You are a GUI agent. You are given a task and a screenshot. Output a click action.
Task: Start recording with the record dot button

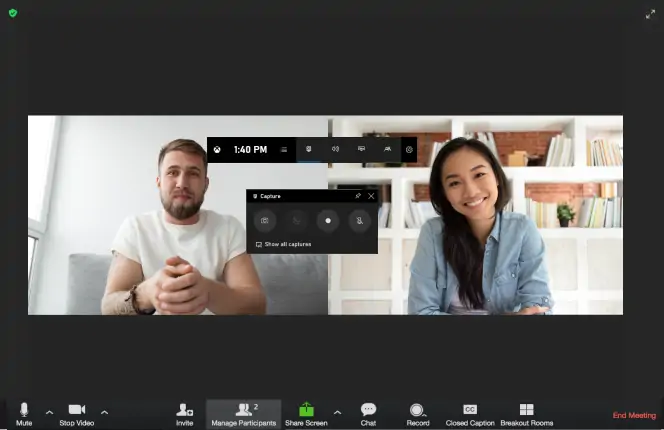[328, 221]
